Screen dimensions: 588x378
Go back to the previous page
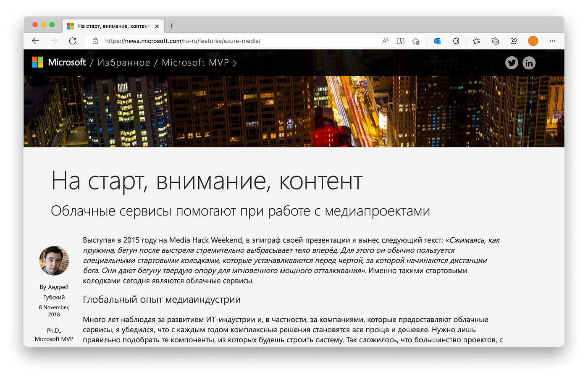pos(35,41)
